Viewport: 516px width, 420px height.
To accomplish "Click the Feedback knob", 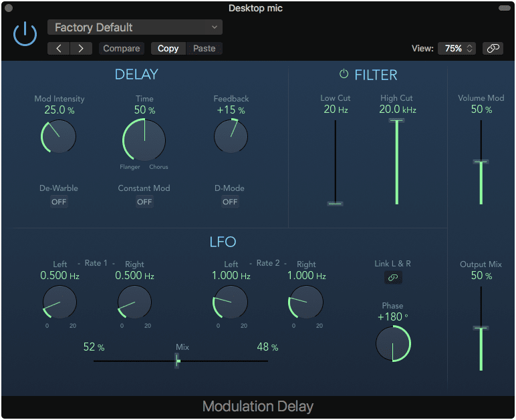I will point(231,136).
